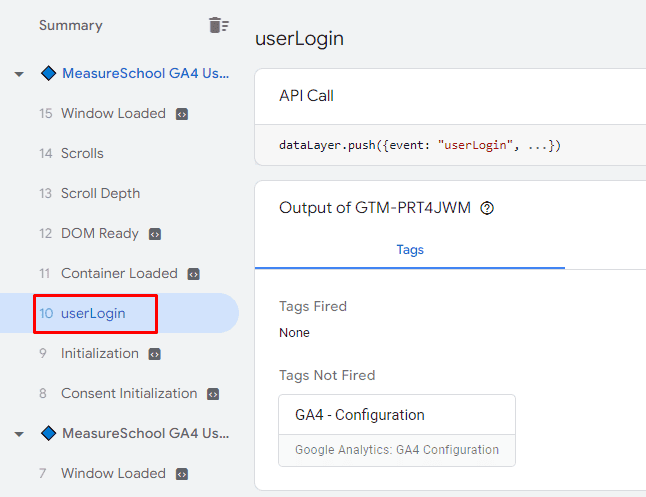Viewport: 646px width, 497px height.
Task: Click blue diamond icon of first MeasureSchool container
Action: (x=49, y=73)
